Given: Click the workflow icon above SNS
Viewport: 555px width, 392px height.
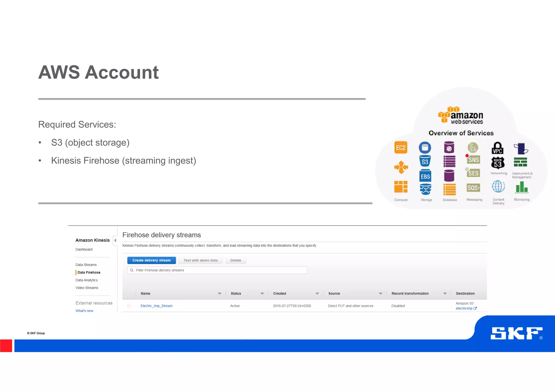Looking at the screenshot, I should tap(473, 148).
